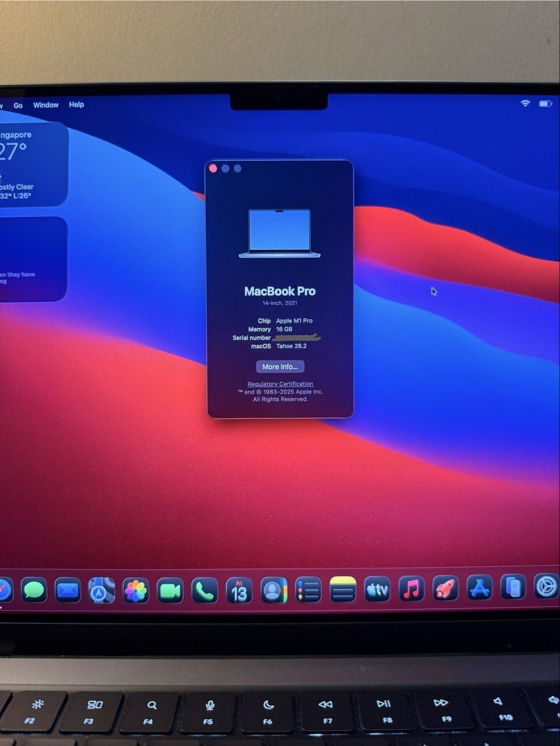This screenshot has height=746, width=560.
Task: Open Messages from the Dock
Action: (35, 591)
